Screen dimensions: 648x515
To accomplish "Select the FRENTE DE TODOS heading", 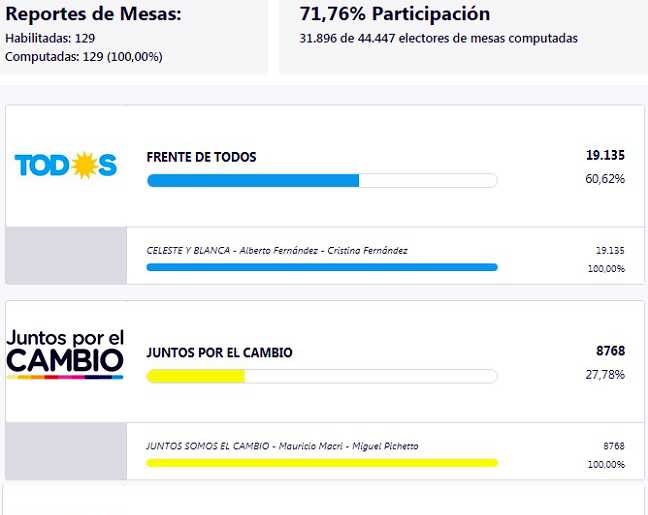I will point(201,157).
